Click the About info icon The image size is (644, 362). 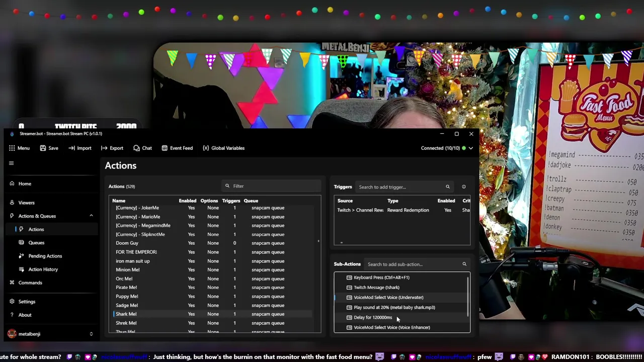tap(12, 315)
